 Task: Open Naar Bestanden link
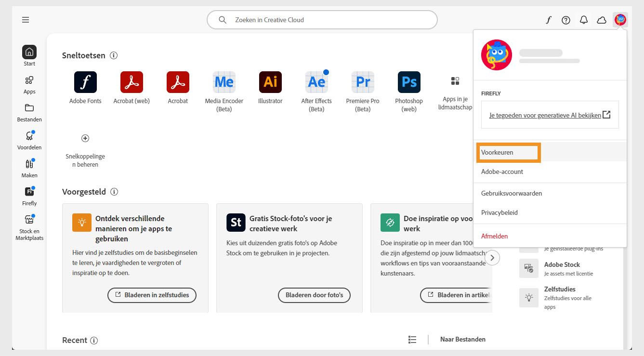(x=463, y=339)
